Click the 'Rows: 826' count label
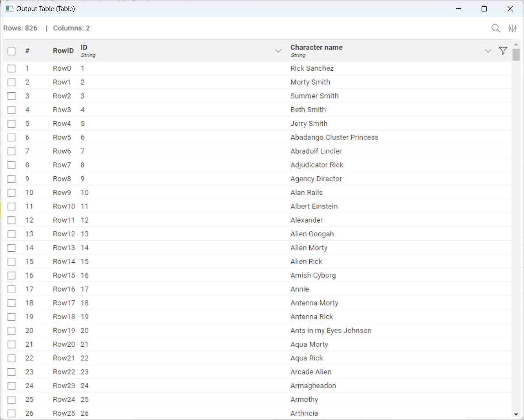Image resolution: width=524 pixels, height=420 pixels. point(20,28)
